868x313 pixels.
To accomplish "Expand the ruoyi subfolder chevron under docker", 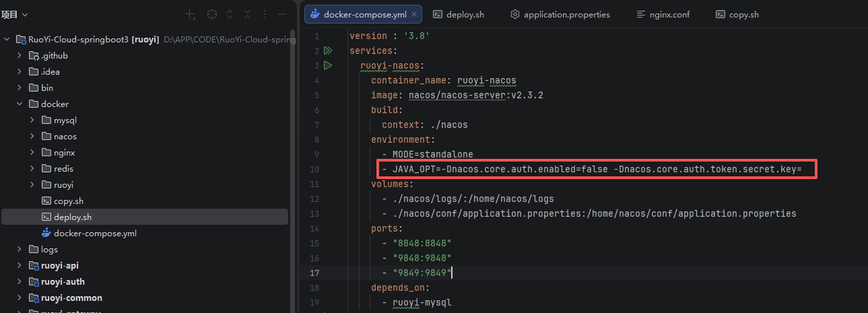I will click(x=33, y=185).
